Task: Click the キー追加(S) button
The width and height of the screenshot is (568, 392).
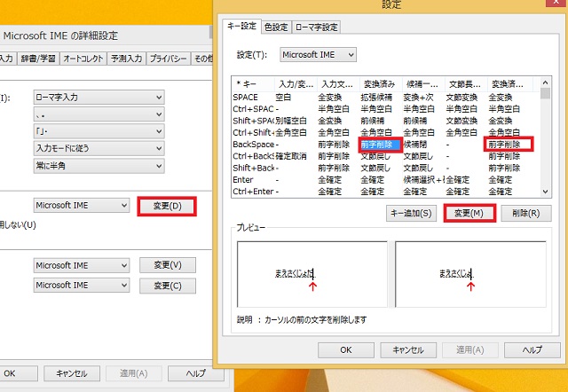Action: coord(410,214)
